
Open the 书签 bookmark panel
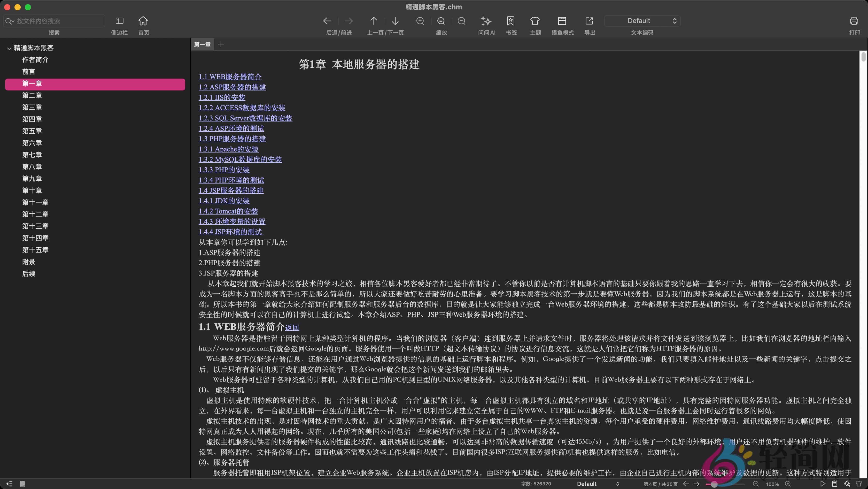(511, 21)
